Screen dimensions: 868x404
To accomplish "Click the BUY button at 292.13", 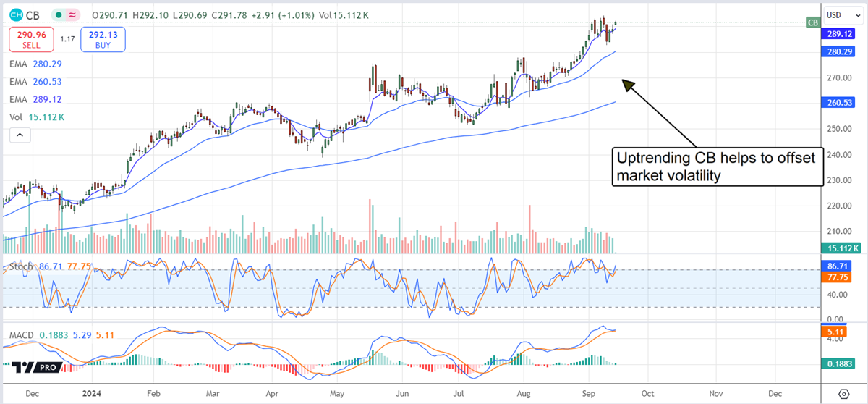I will pyautogui.click(x=105, y=39).
